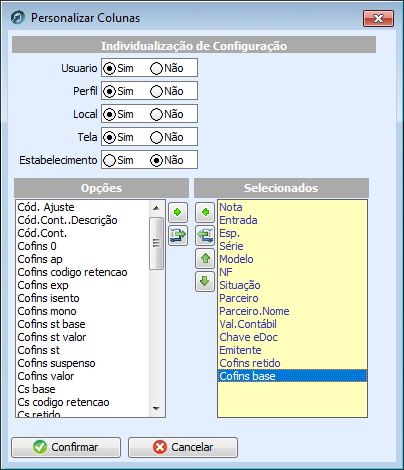Click the Opções list scroll up arrow
This screenshot has height=470, width=404.
(156, 208)
